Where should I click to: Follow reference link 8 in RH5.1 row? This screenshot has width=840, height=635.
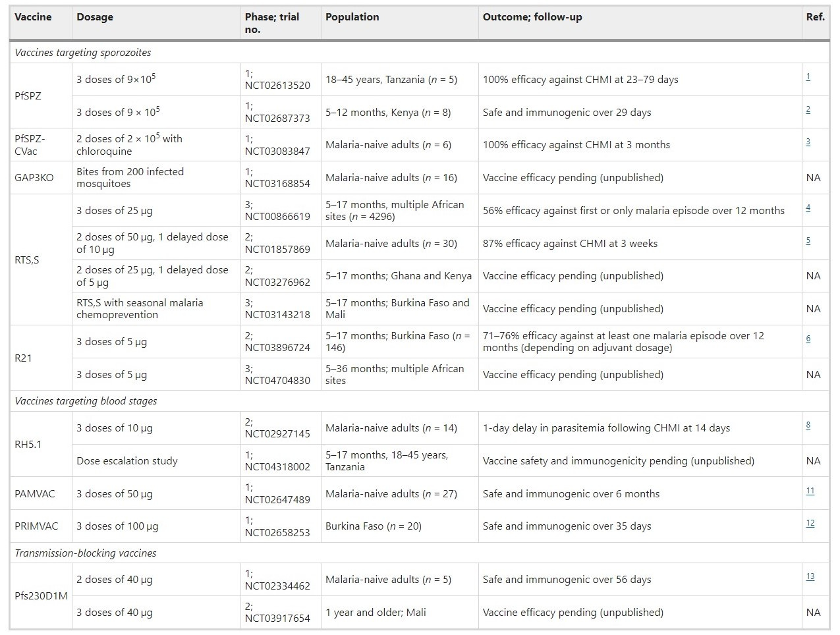point(808,425)
